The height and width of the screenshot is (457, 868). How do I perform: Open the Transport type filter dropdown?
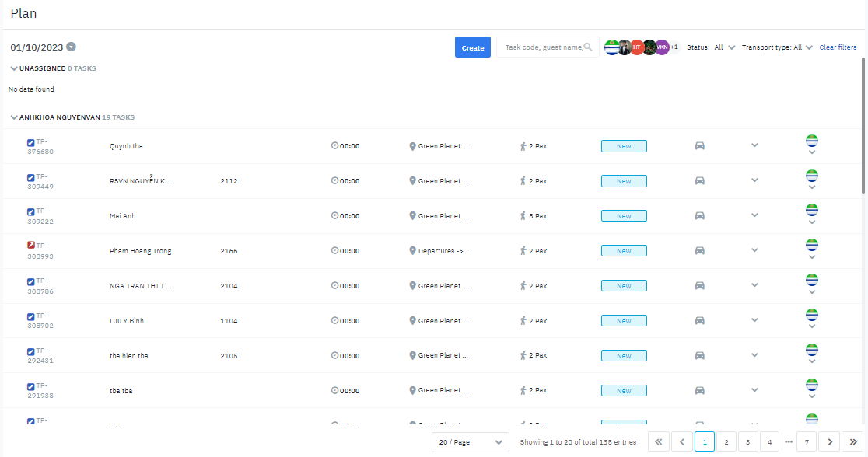pyautogui.click(x=809, y=47)
